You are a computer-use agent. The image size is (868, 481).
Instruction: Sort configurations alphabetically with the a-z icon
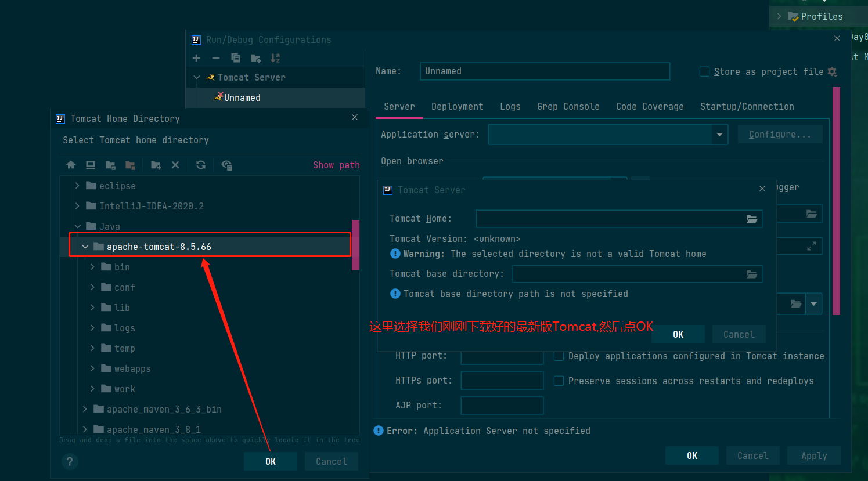coord(275,58)
